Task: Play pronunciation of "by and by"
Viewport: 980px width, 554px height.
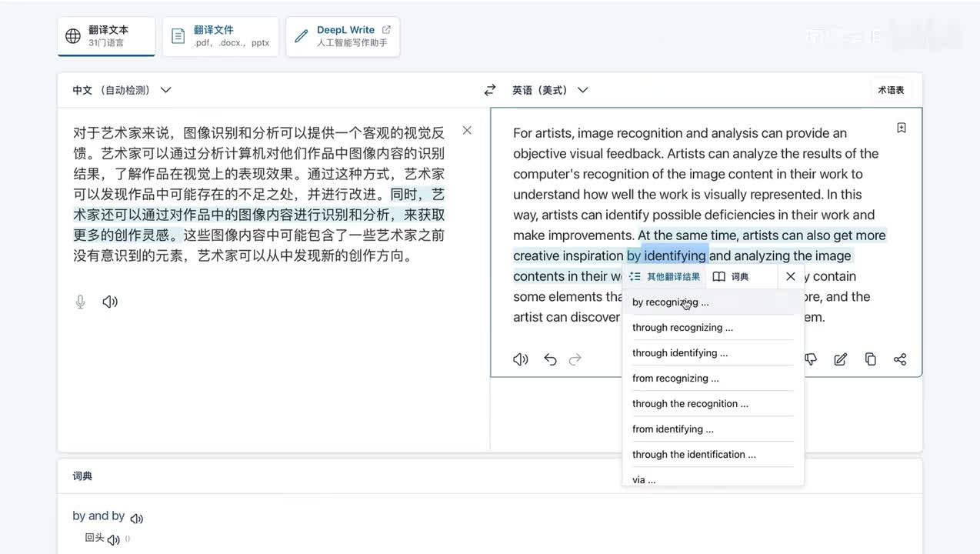Action: 137,519
